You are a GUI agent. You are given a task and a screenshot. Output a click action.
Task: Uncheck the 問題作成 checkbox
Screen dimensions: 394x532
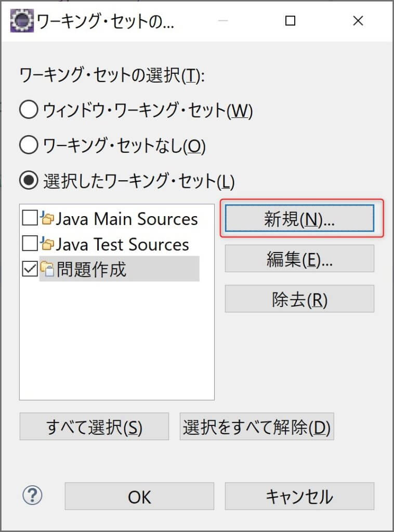point(30,269)
